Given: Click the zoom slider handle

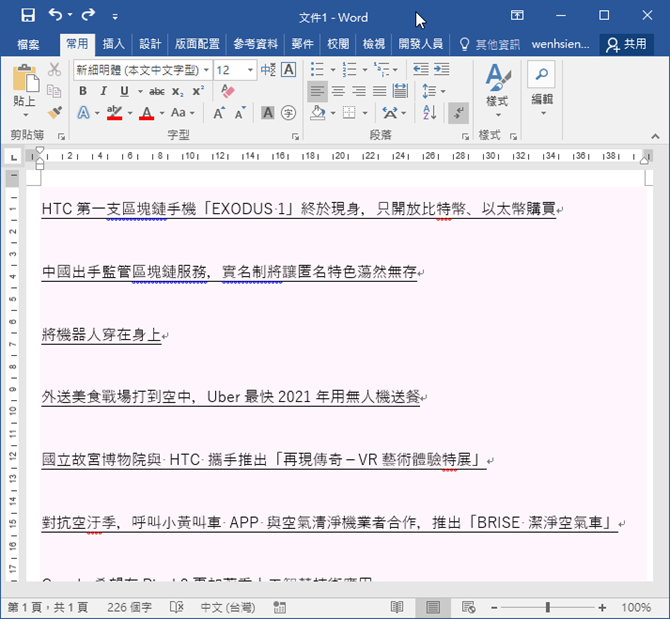Looking at the screenshot, I should pos(548,607).
